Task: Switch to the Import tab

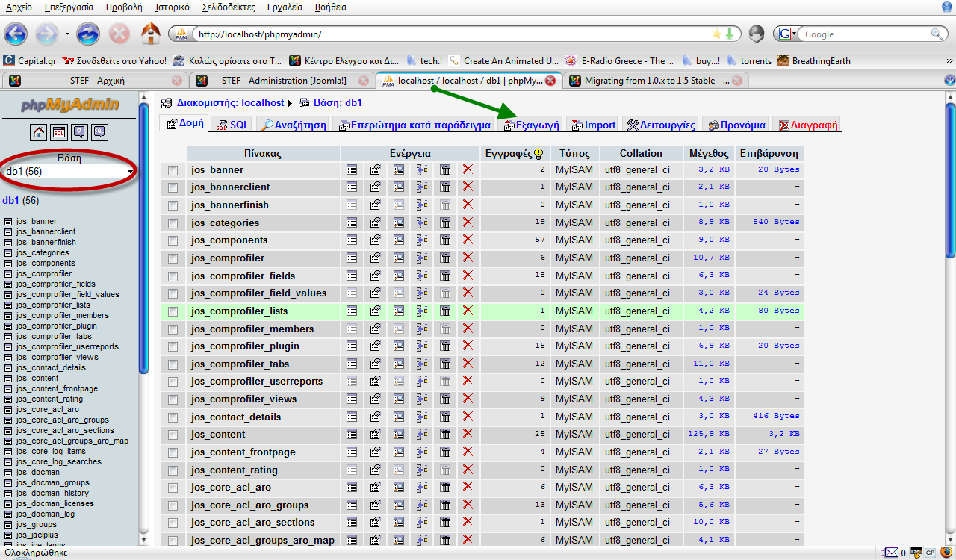Action: tap(594, 125)
